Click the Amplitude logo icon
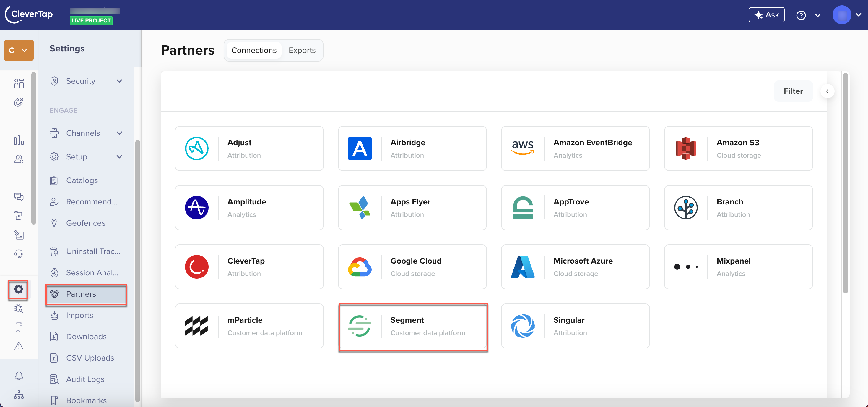This screenshot has height=407, width=868. click(x=197, y=208)
